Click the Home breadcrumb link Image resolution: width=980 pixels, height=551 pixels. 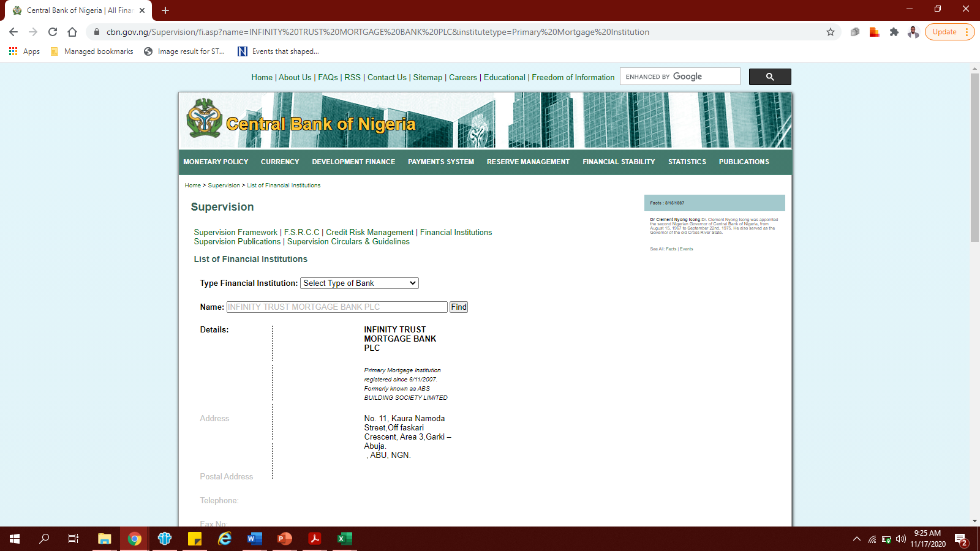(x=193, y=186)
